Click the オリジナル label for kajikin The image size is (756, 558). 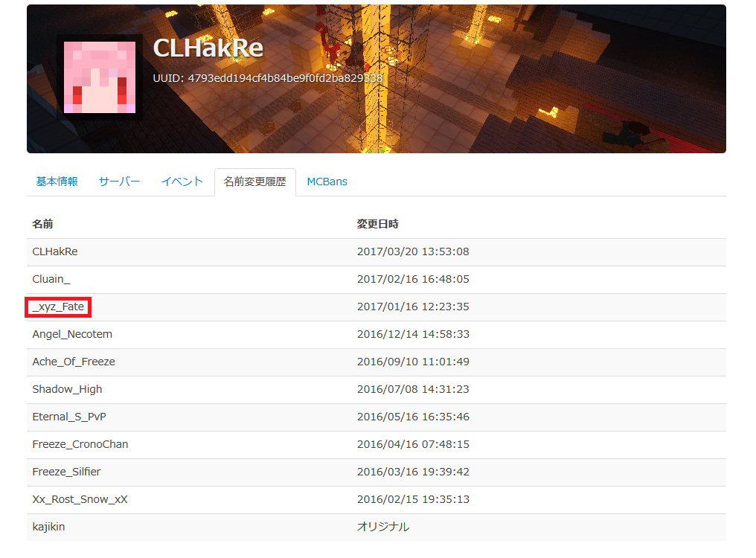(383, 527)
